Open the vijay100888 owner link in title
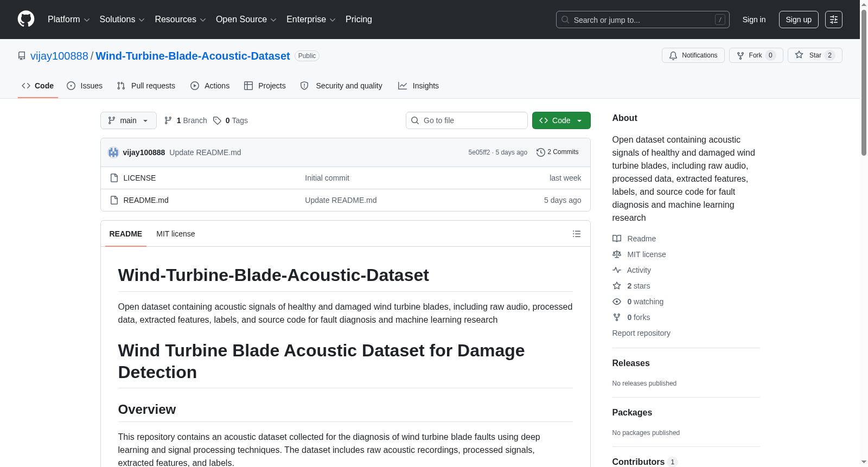This screenshot has width=868, height=467. (59, 56)
